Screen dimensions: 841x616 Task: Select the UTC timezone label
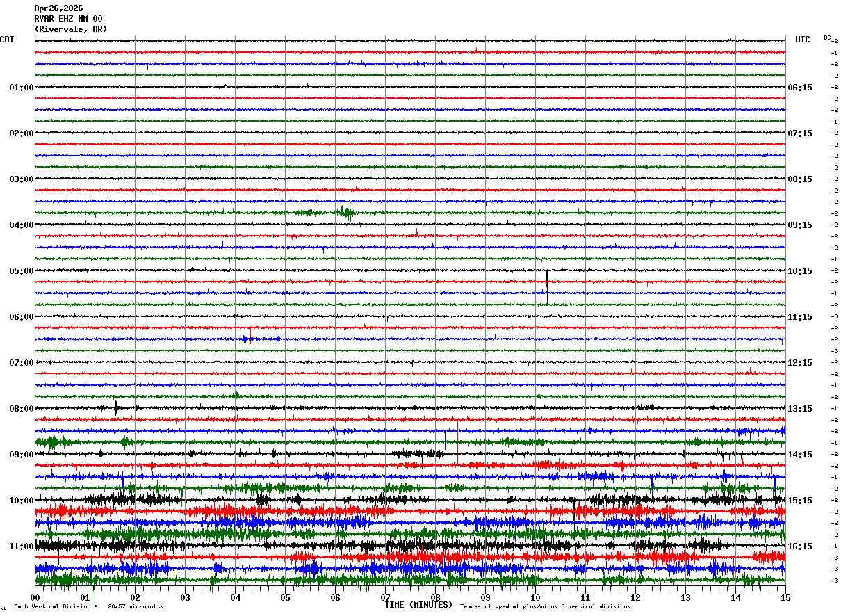pos(803,40)
